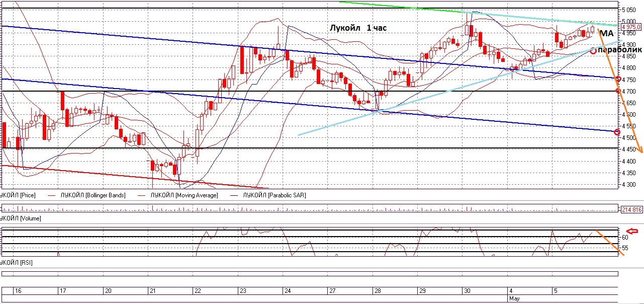Viewport: 644px width, 304px height.
Task: Select date 5 on the time axis
Action: pos(556,291)
